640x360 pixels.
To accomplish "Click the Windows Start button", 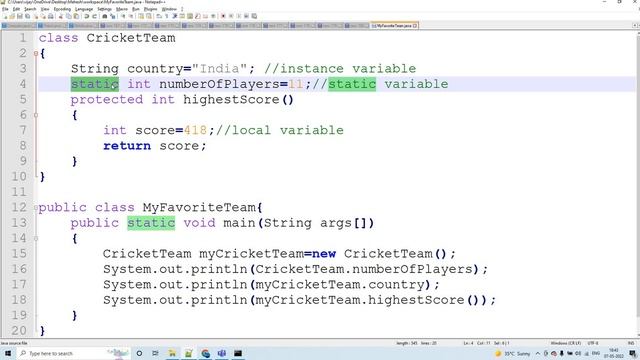I will [7, 353].
